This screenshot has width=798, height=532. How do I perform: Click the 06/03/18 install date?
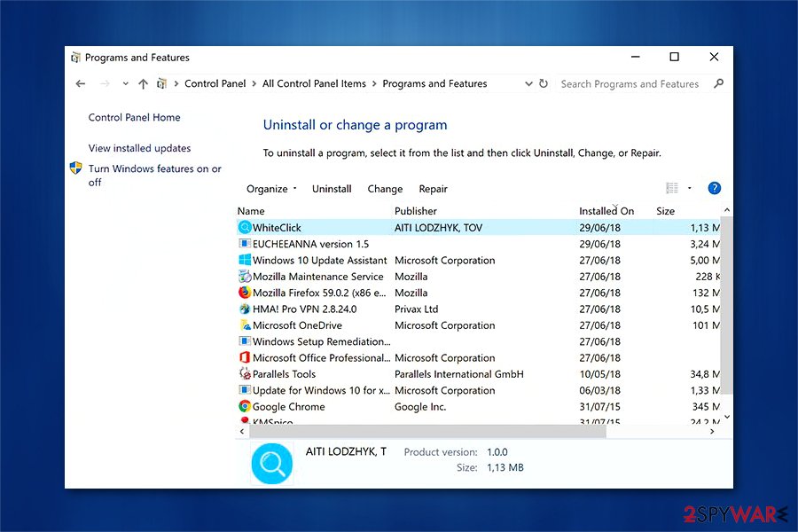coord(600,390)
